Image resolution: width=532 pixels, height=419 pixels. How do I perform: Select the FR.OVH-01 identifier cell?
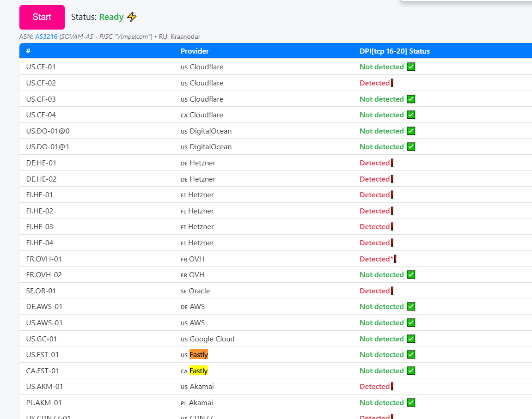[44, 259]
